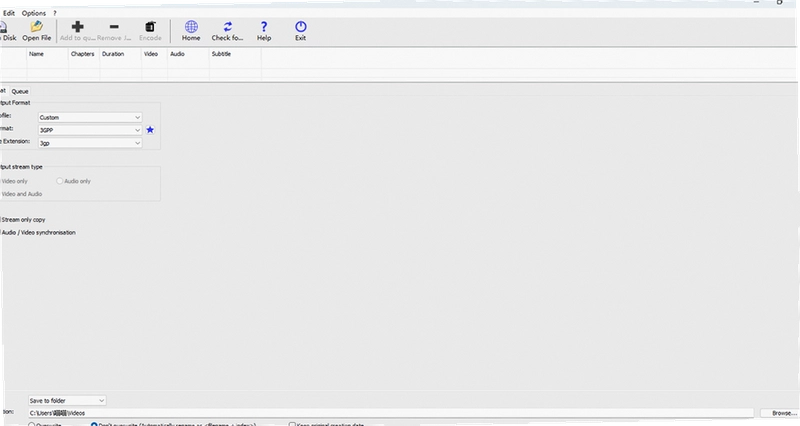
Task: Click the destination folder path field
Action: coord(391,413)
